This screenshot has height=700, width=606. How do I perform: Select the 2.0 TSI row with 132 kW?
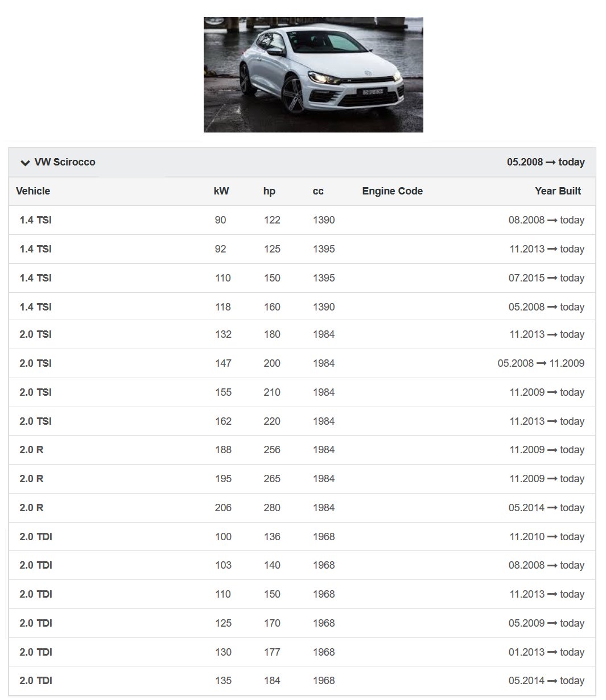click(302, 334)
